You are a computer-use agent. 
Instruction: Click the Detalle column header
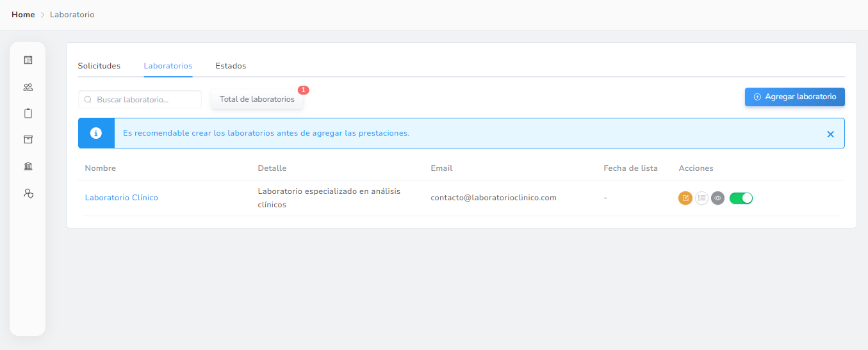[272, 168]
